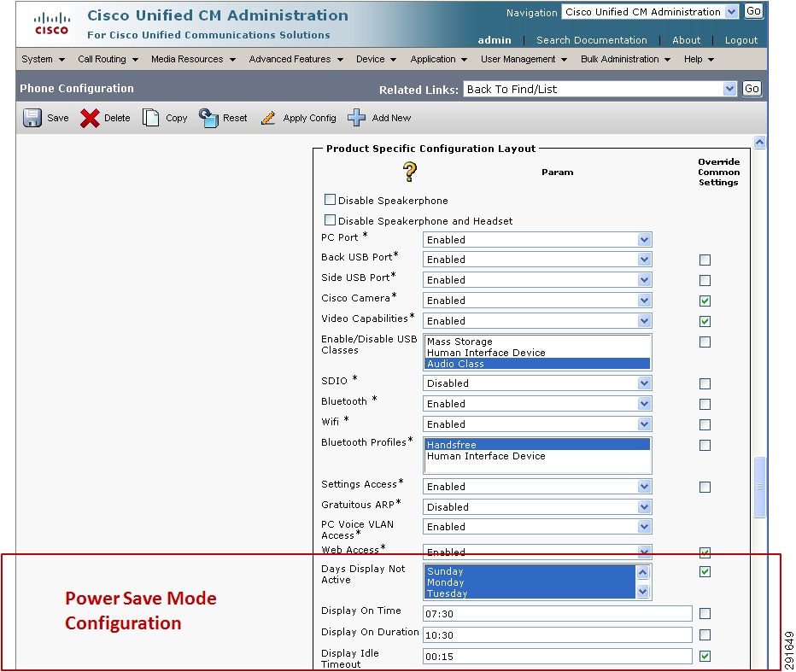Open the Side USB Port dropdown
This screenshot has height=672, width=796.
[537, 280]
